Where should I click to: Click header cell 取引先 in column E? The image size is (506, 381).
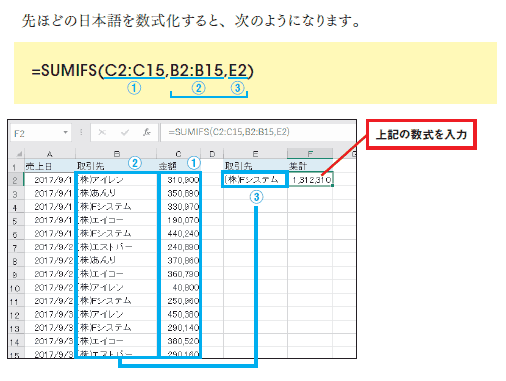pyautogui.click(x=255, y=166)
